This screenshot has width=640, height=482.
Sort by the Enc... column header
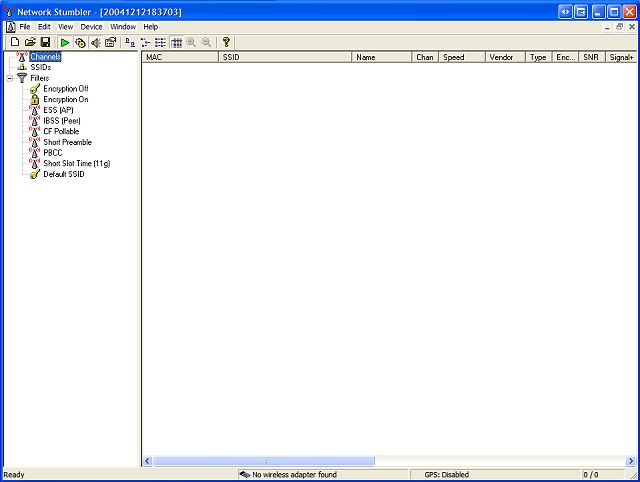[565, 57]
